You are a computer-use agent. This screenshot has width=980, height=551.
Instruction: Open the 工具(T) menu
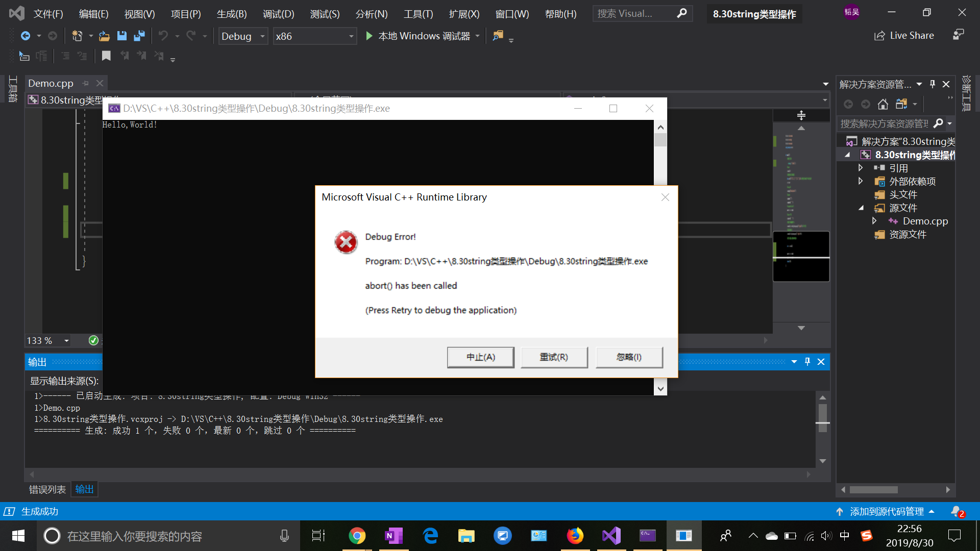tap(418, 14)
